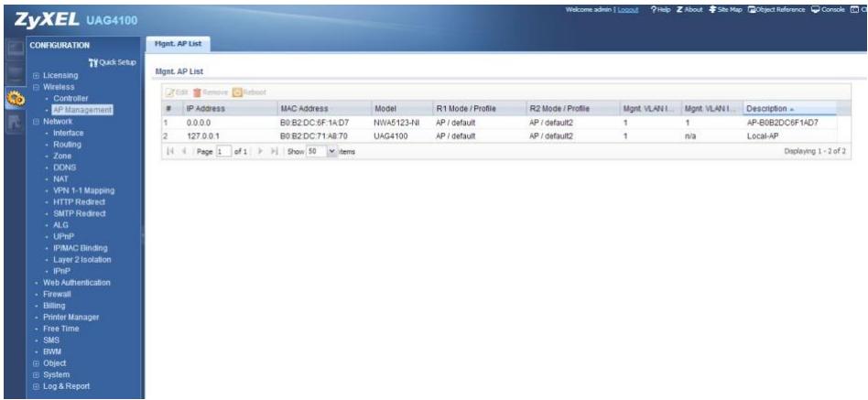
Task: Expand the System tree node
Action: coord(37,374)
